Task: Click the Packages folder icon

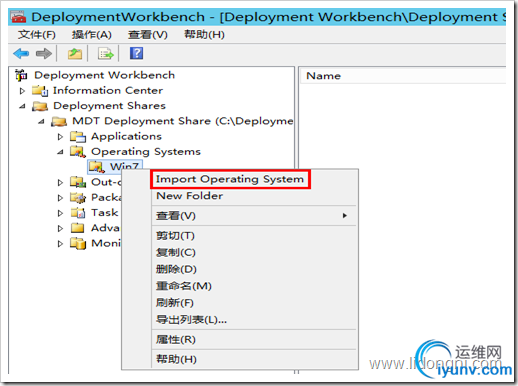Action: 78,197
